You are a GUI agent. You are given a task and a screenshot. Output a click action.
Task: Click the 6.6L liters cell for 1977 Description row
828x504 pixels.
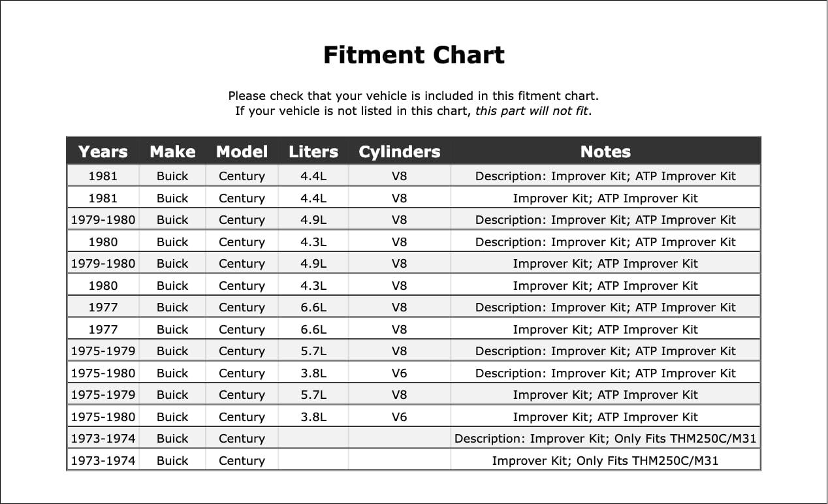[313, 307]
